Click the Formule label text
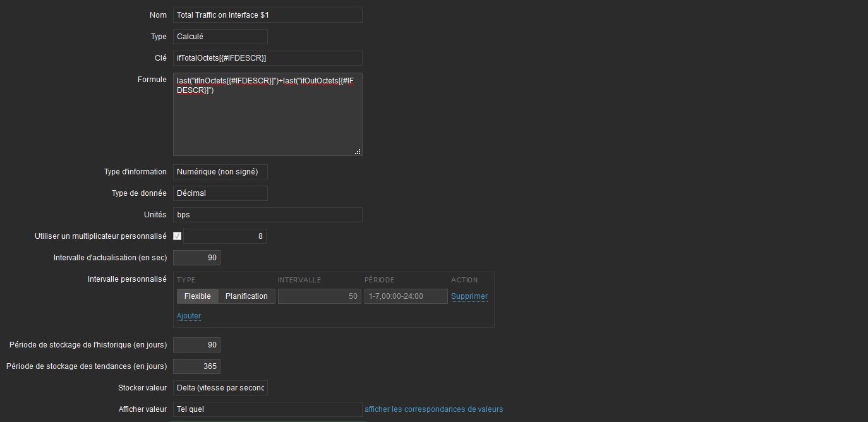868x422 pixels. [152, 80]
